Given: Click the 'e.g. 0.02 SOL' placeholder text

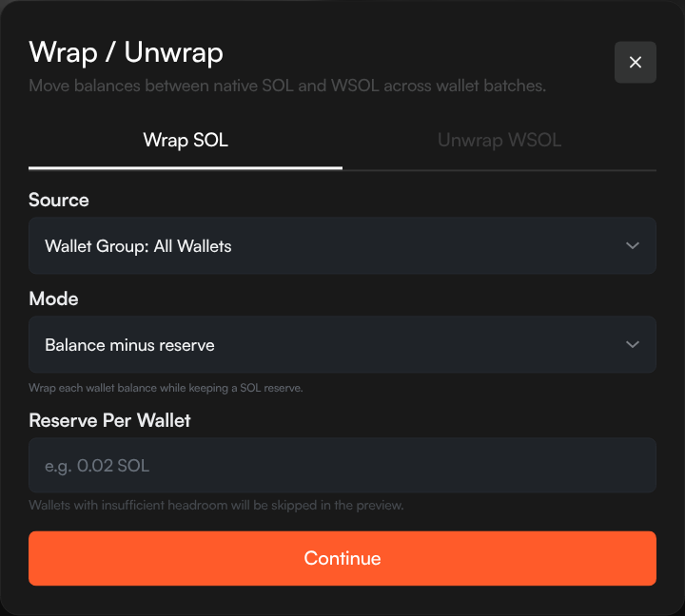Looking at the screenshot, I should click(97, 466).
